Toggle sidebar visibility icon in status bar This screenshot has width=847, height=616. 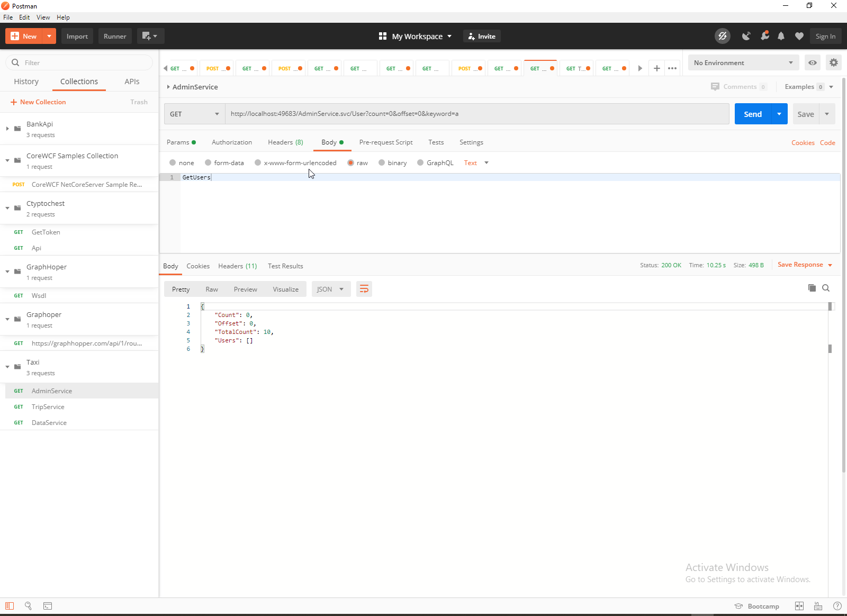tap(10, 606)
